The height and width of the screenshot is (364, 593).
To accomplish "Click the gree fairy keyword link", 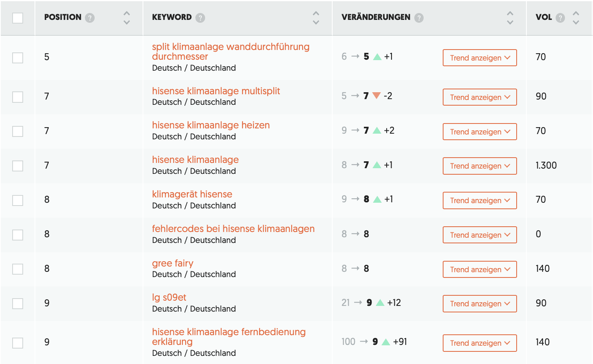I will point(173,263).
